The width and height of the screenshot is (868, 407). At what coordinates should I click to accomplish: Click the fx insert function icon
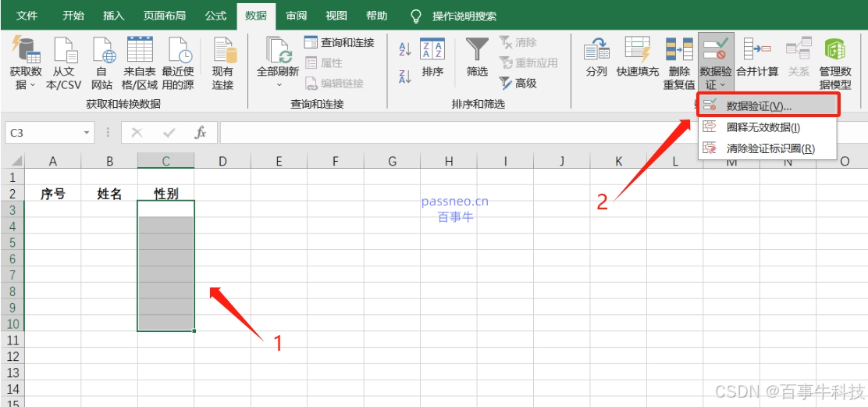(x=201, y=133)
